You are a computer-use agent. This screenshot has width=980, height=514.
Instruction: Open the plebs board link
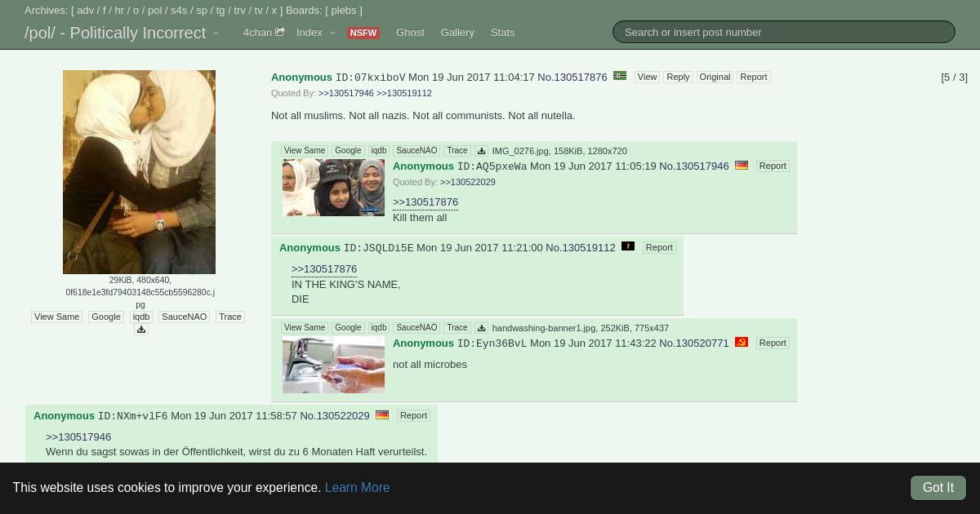tap(344, 11)
